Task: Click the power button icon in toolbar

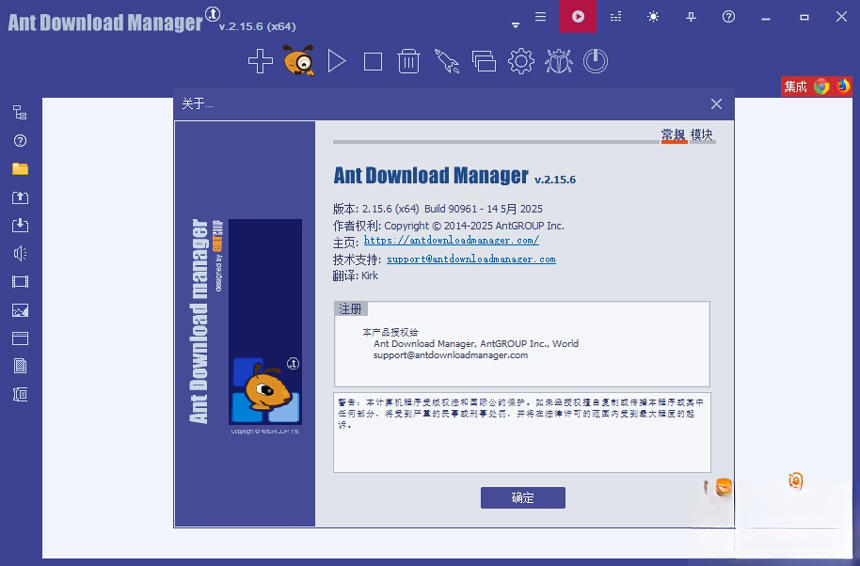Action: tap(595, 62)
